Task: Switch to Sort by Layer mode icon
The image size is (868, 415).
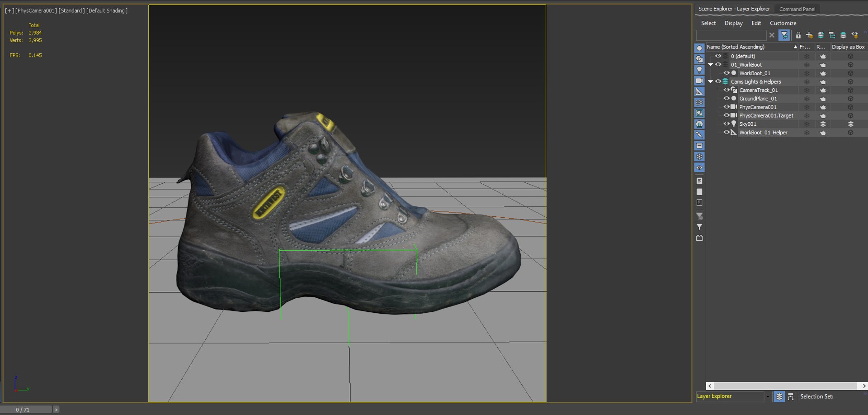Action: [779, 396]
